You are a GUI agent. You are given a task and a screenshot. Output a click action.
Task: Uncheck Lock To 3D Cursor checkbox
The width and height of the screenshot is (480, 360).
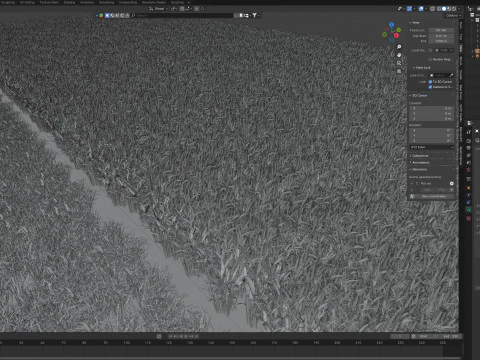[430, 82]
